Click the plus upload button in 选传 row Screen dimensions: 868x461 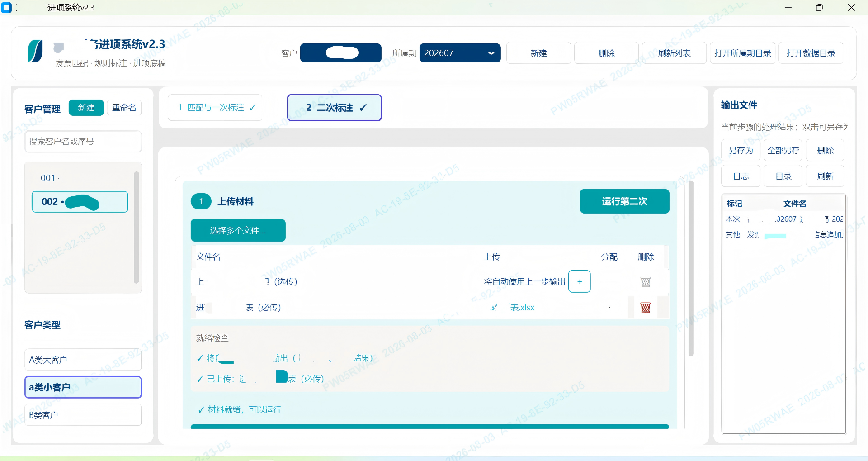tap(580, 281)
